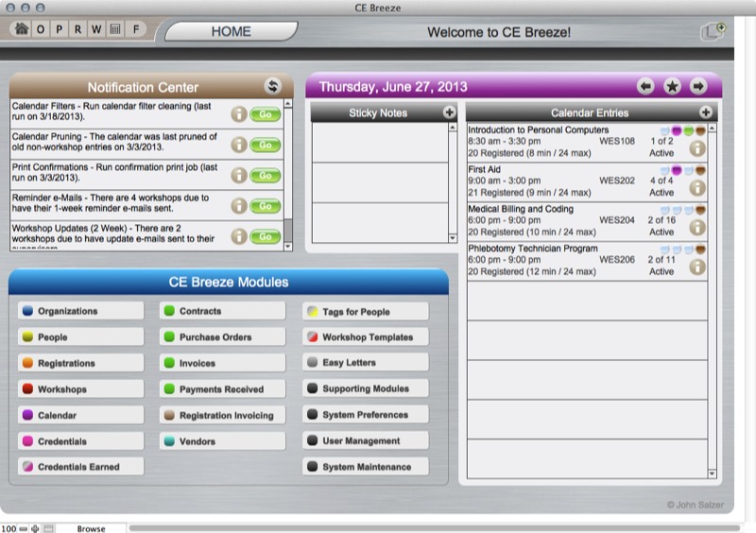Run Go for Workshop Updates (2 Week)
Viewport: 756px width, 533px height.
tap(266, 236)
